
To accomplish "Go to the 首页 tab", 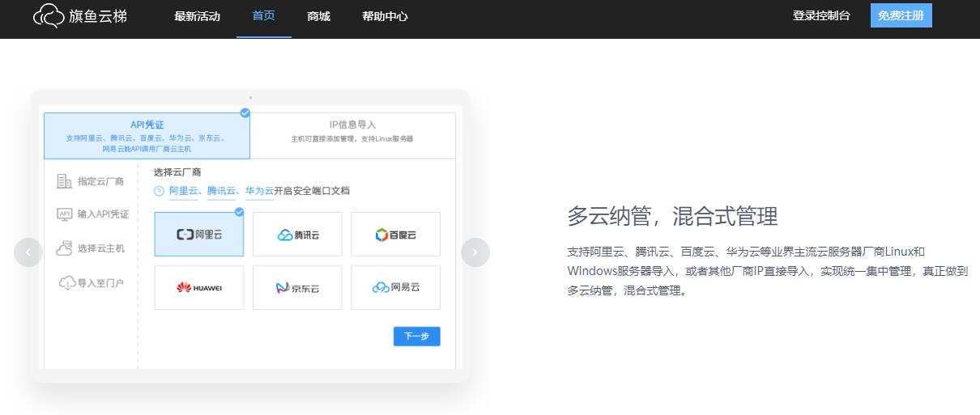I will (264, 16).
